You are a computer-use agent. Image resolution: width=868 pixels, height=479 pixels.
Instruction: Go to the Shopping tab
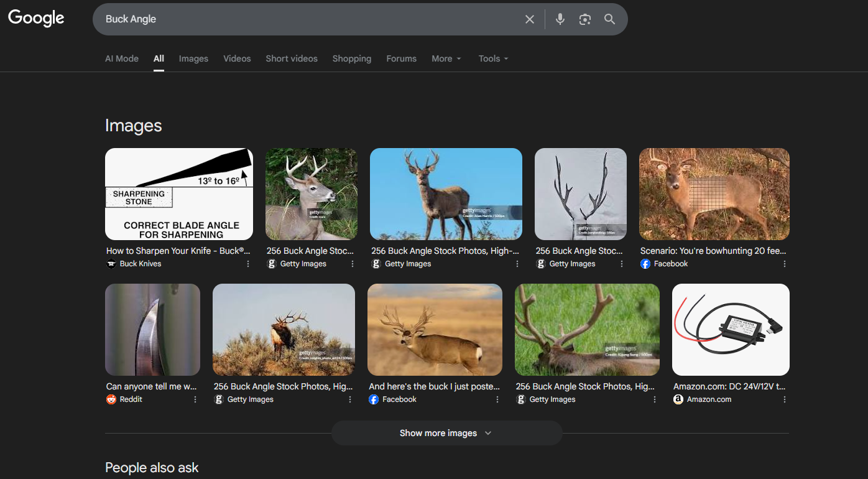[x=352, y=58]
